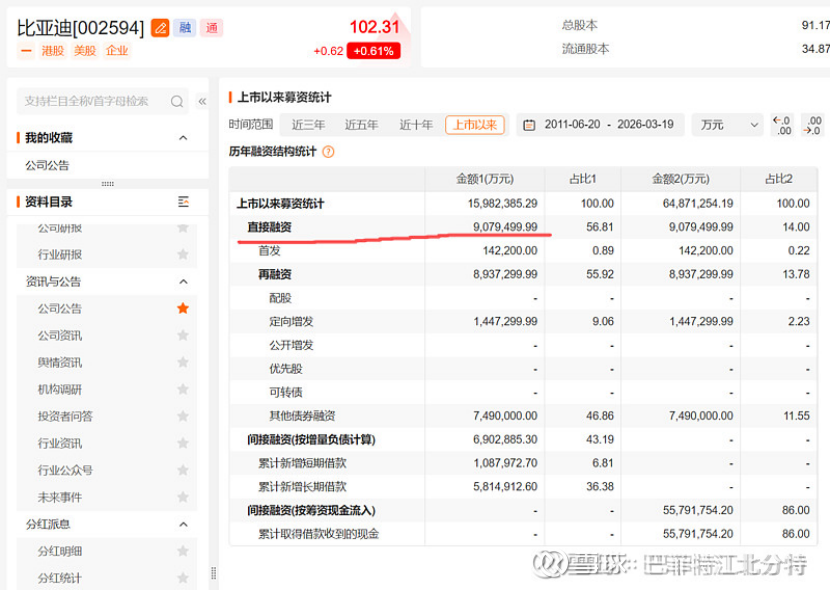
Task: Click the calendar icon in date range
Action: pyautogui.click(x=529, y=125)
